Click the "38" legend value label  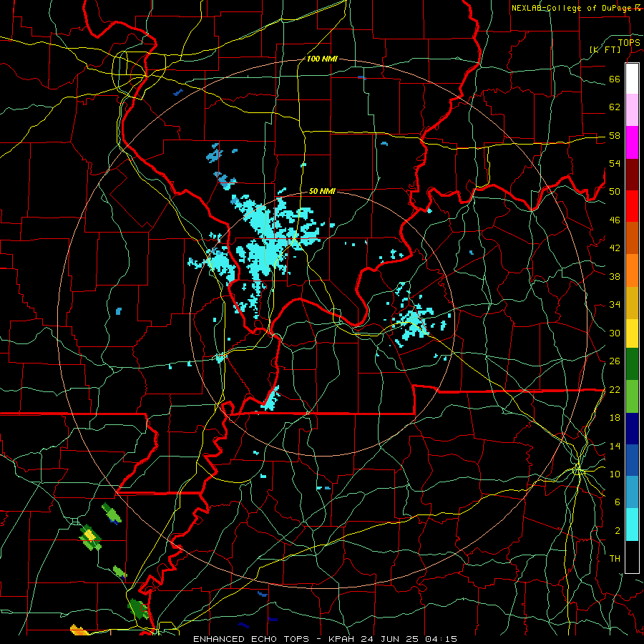pos(615,276)
